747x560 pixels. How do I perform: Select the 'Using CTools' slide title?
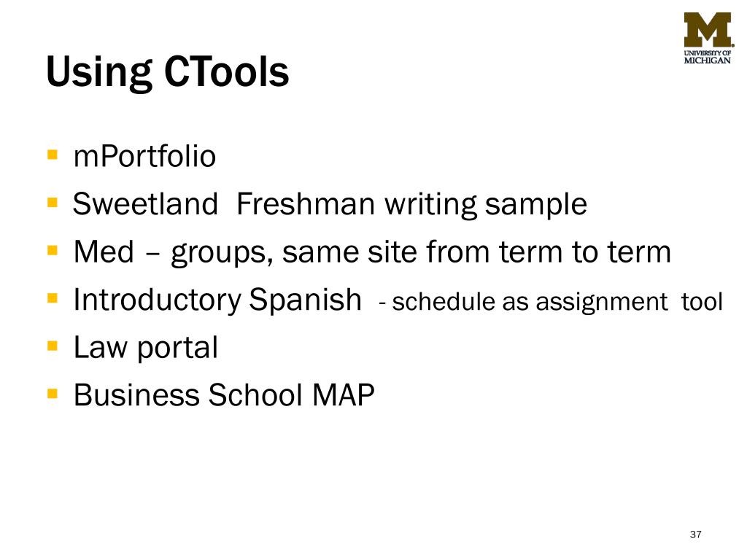(168, 72)
